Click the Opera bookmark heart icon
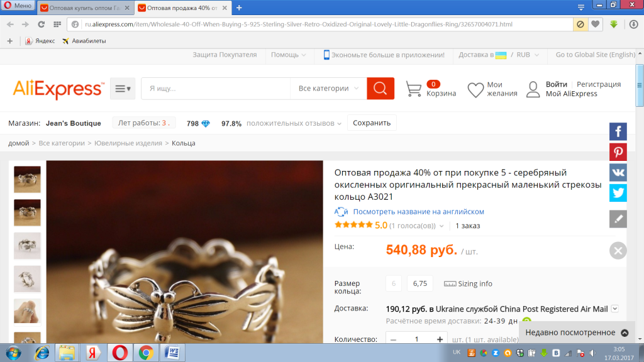Screen dimensions: 644x362 [x=595, y=24]
